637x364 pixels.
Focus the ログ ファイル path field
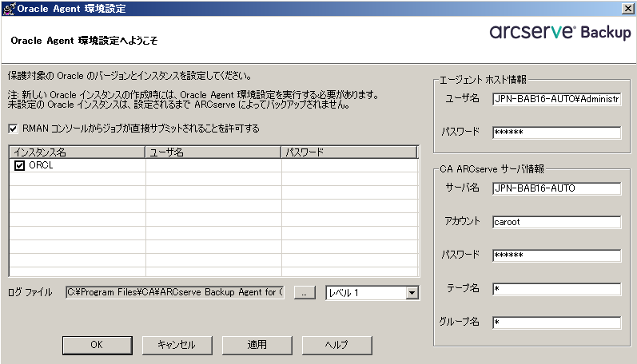click(x=175, y=293)
